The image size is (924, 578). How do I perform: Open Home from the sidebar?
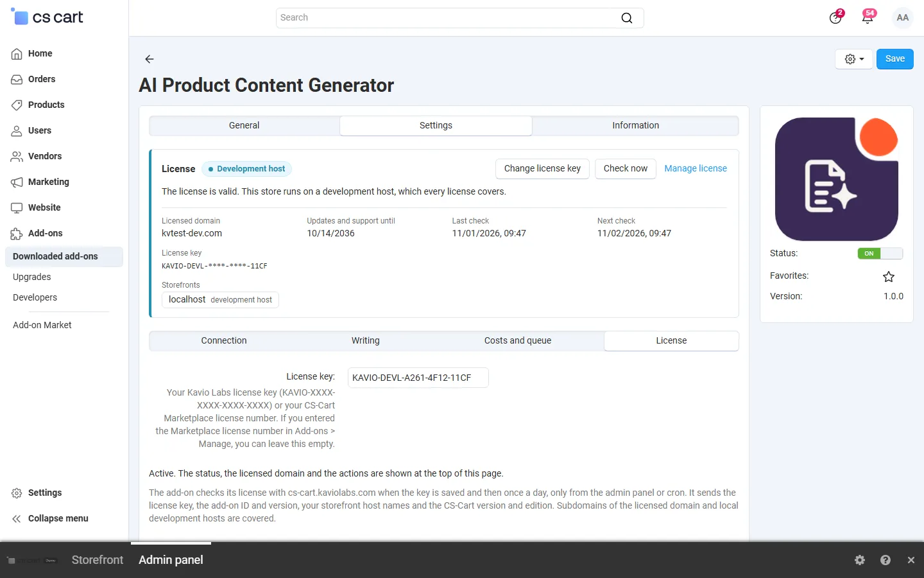click(40, 53)
